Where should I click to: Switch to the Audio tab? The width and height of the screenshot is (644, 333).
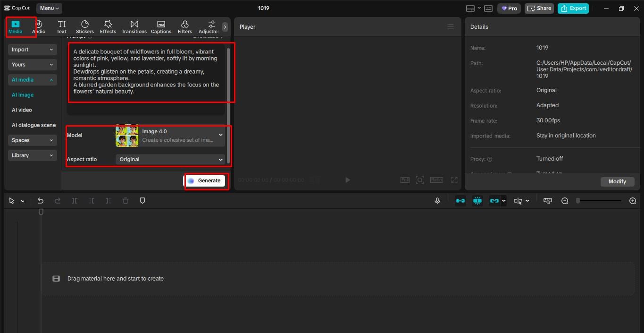[39, 27]
